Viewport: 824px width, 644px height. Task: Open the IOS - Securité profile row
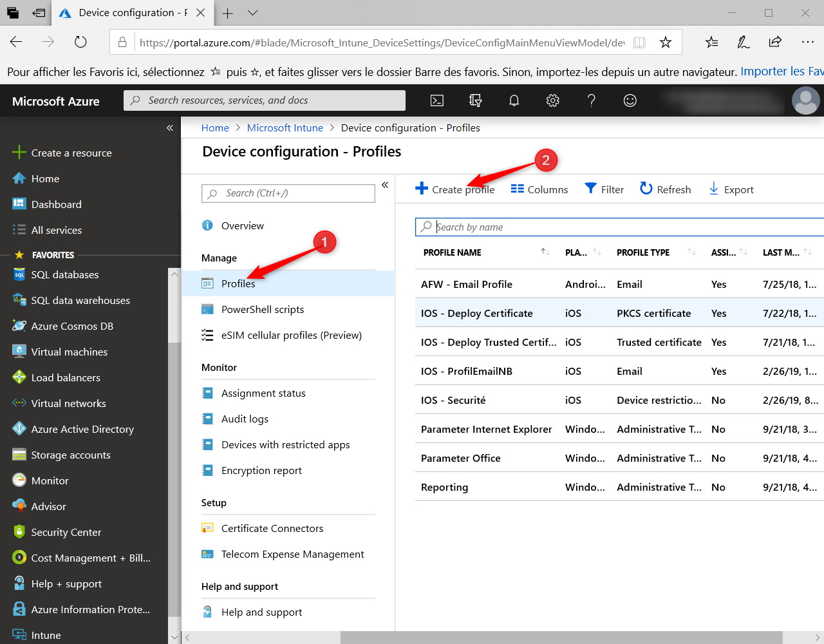[x=453, y=401]
